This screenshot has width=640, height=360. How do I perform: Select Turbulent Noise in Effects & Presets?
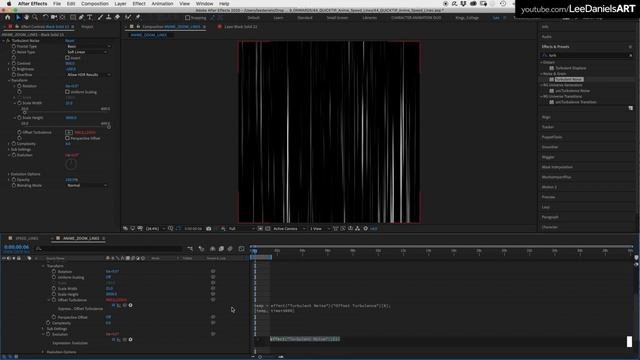(x=569, y=79)
